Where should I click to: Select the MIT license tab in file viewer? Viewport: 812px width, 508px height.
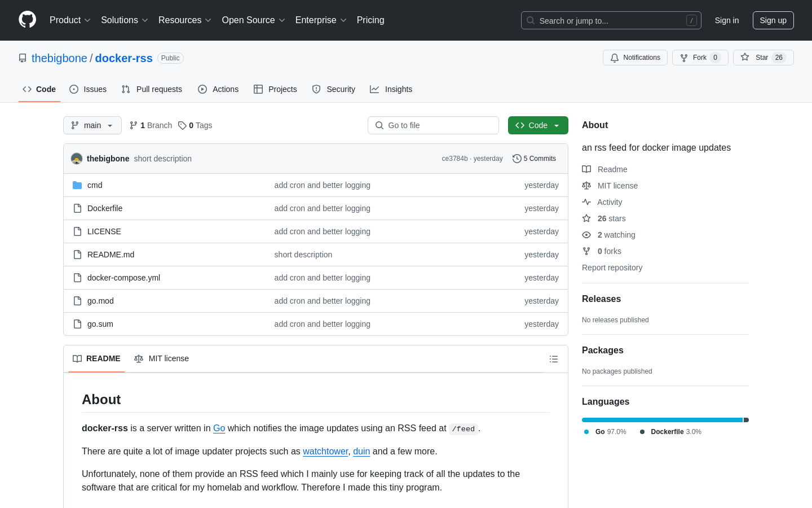click(161, 359)
